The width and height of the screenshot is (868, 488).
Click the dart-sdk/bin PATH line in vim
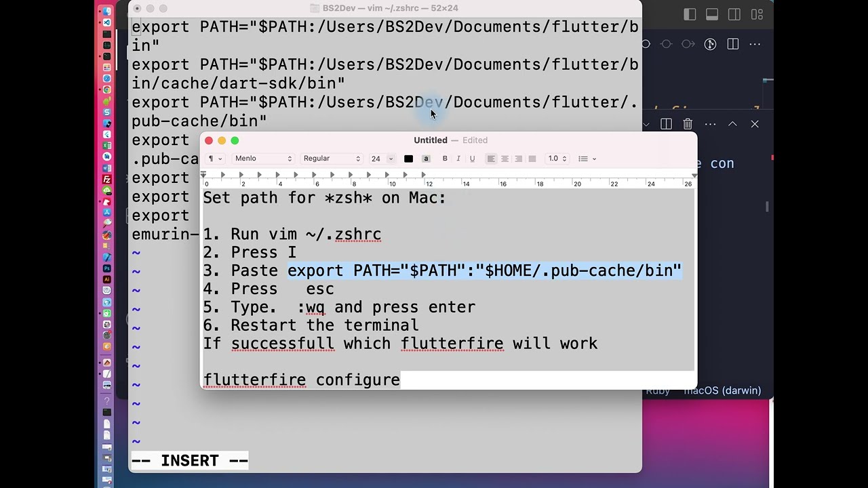click(x=384, y=74)
